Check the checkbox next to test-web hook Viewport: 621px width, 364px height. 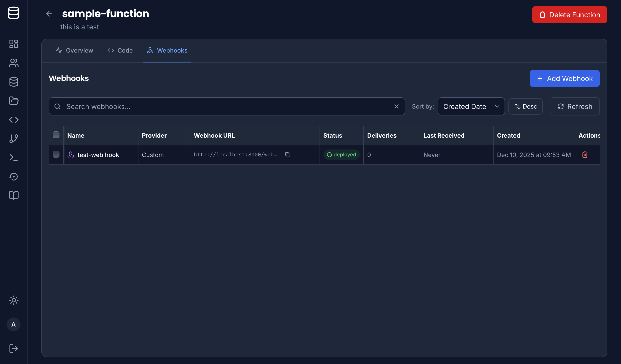[x=56, y=155]
